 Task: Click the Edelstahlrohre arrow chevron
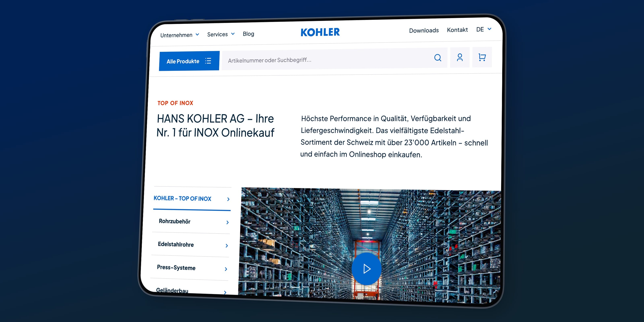click(227, 246)
